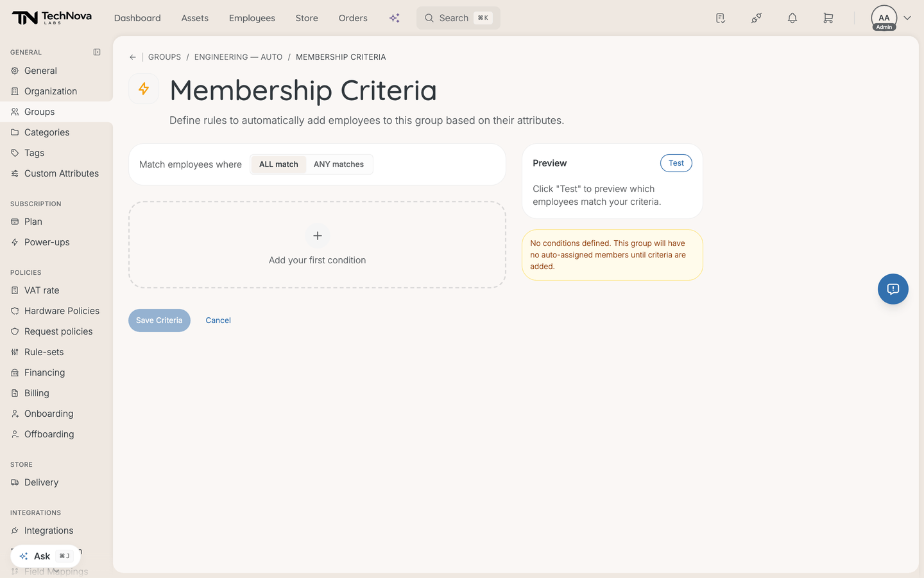Viewport: 924px width, 578px height.
Task: Click the AA admin avatar
Action: [x=884, y=18]
